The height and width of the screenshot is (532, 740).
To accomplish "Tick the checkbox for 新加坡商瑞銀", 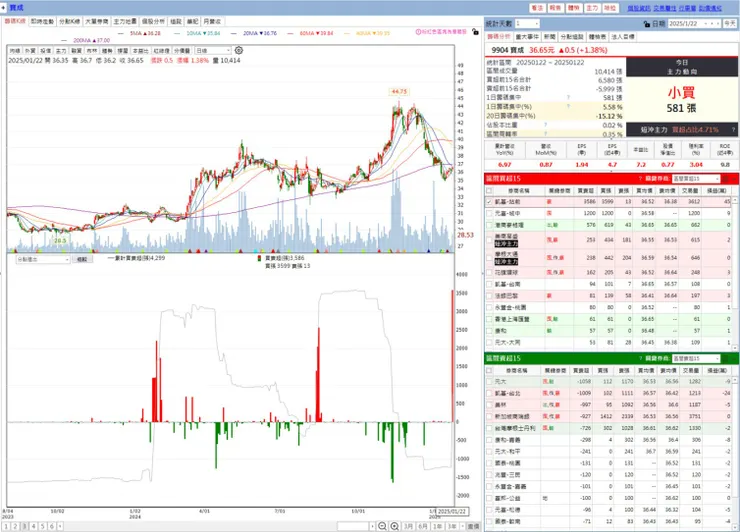I will point(489,416).
